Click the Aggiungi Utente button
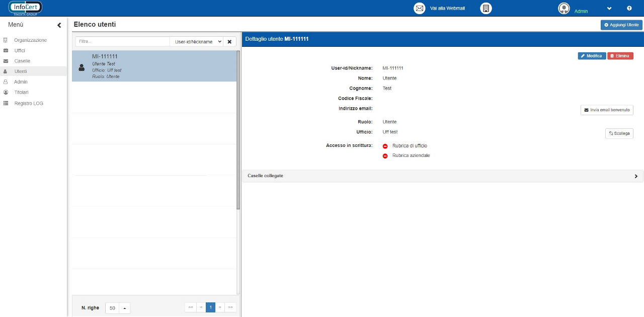This screenshot has width=644, height=317. 621,25
